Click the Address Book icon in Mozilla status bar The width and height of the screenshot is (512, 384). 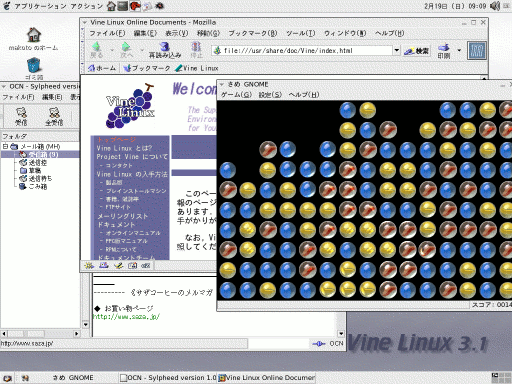(133, 265)
